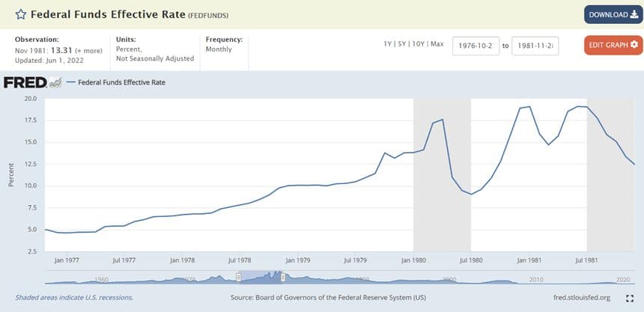Click the end date field 1981-11
Image resolution: width=644 pixels, height=312 pixels.
535,46
